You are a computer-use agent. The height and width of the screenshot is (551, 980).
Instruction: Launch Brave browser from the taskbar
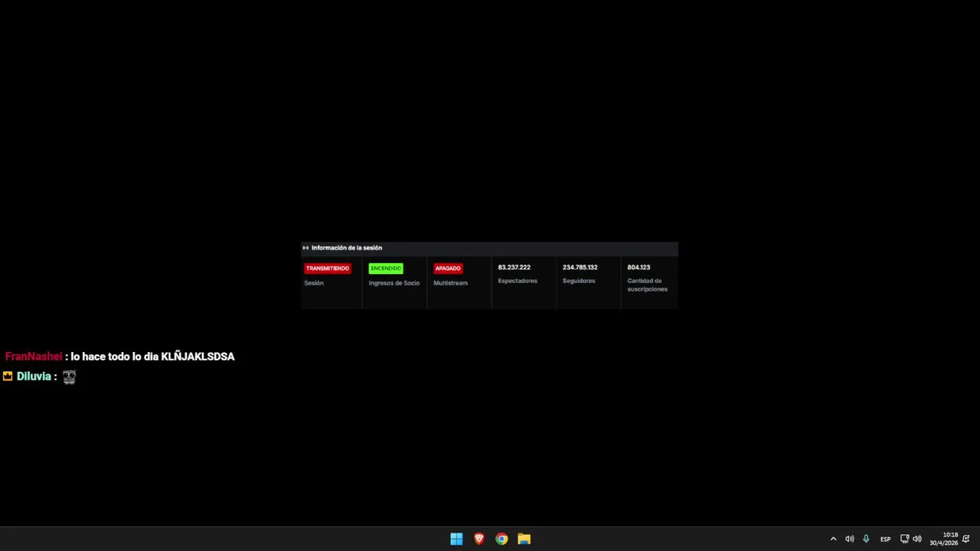pyautogui.click(x=479, y=539)
